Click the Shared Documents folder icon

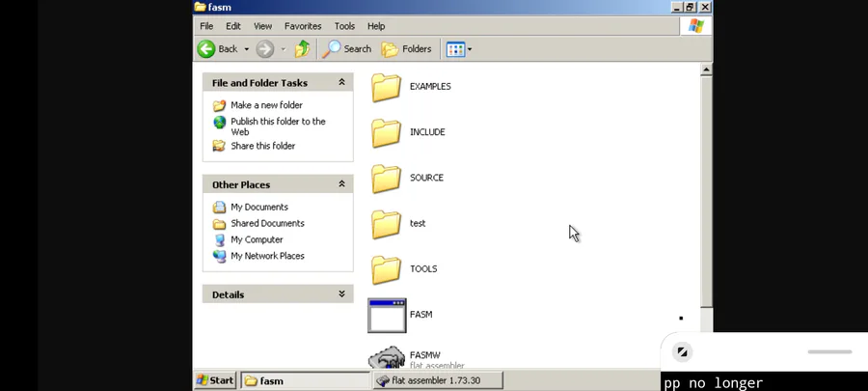pos(220,224)
